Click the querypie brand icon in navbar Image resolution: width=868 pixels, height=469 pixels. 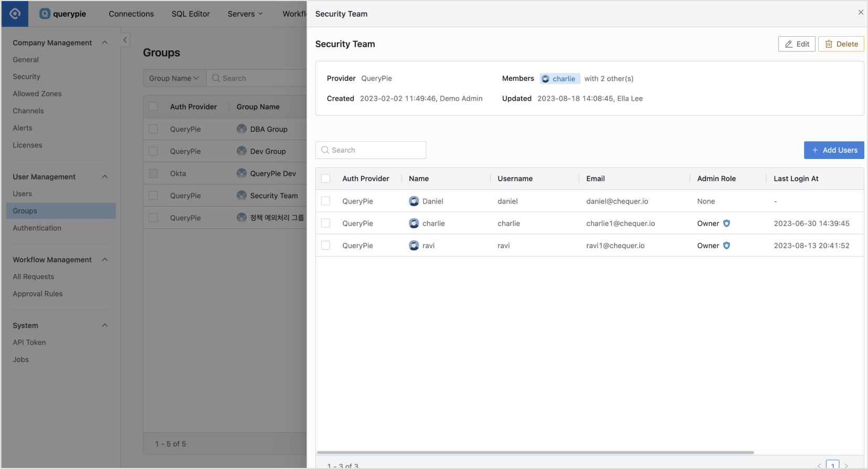45,14
